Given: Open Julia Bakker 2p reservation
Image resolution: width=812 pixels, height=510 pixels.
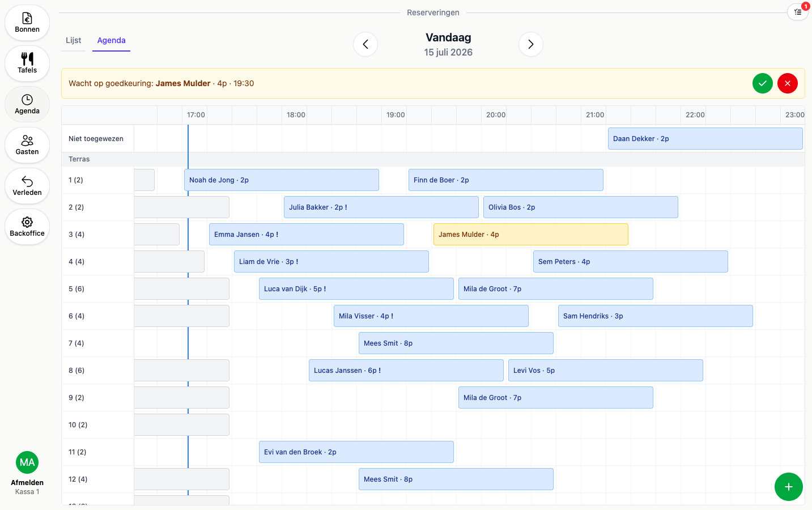Looking at the screenshot, I should 381,207.
